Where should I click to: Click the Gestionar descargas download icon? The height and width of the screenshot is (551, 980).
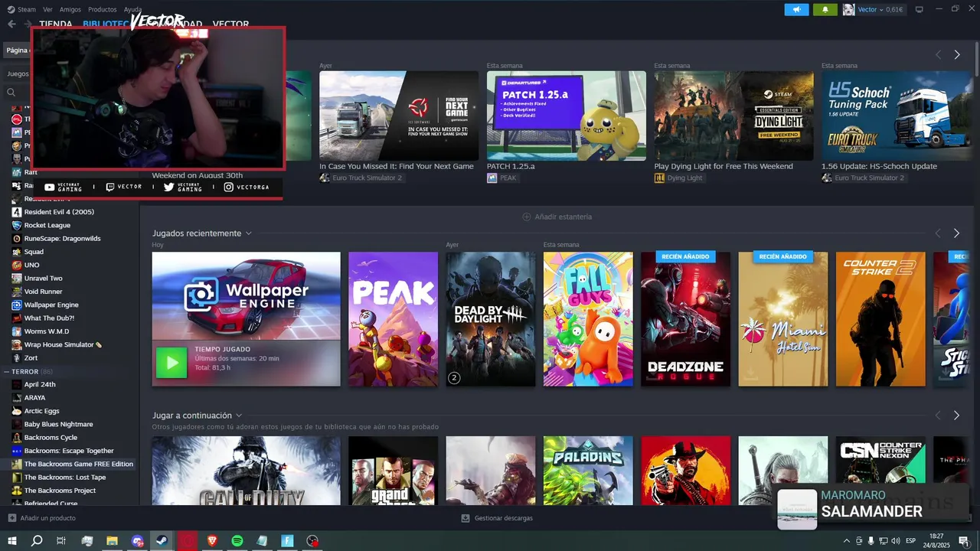tap(465, 518)
